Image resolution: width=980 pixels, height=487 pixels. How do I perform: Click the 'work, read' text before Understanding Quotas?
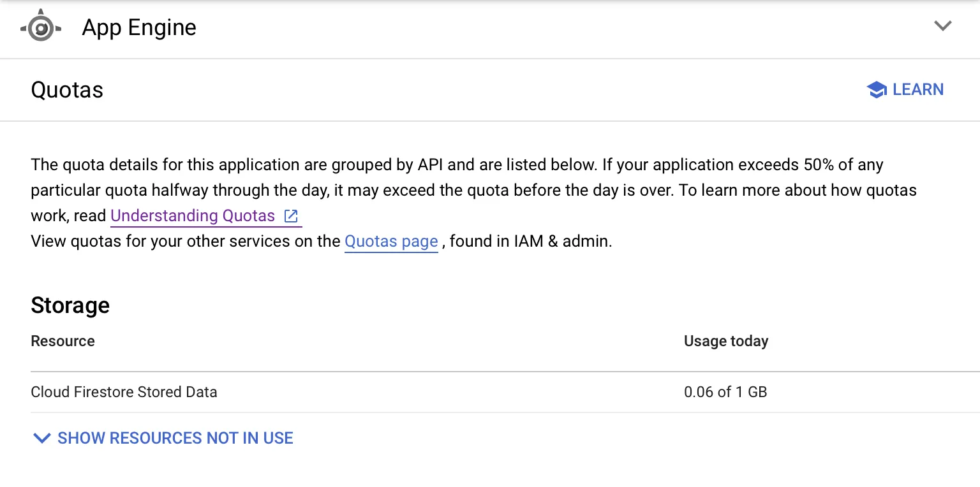68,216
